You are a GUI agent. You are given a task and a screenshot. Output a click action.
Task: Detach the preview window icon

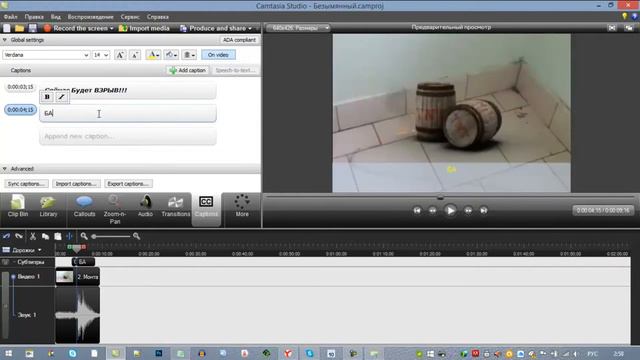[x=629, y=28]
